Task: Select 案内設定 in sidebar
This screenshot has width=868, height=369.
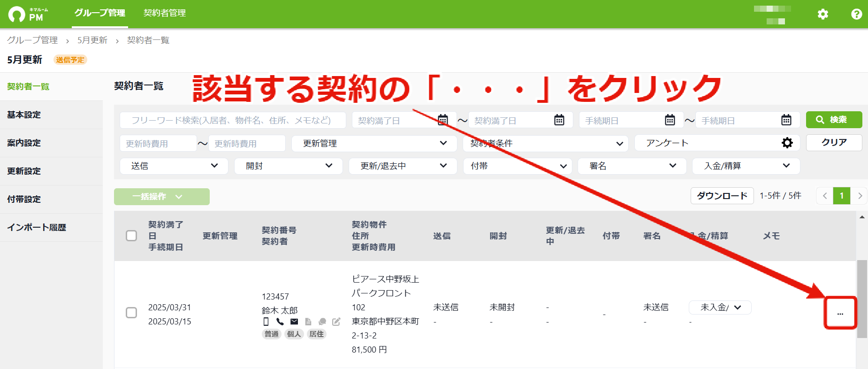Action: tap(51, 143)
